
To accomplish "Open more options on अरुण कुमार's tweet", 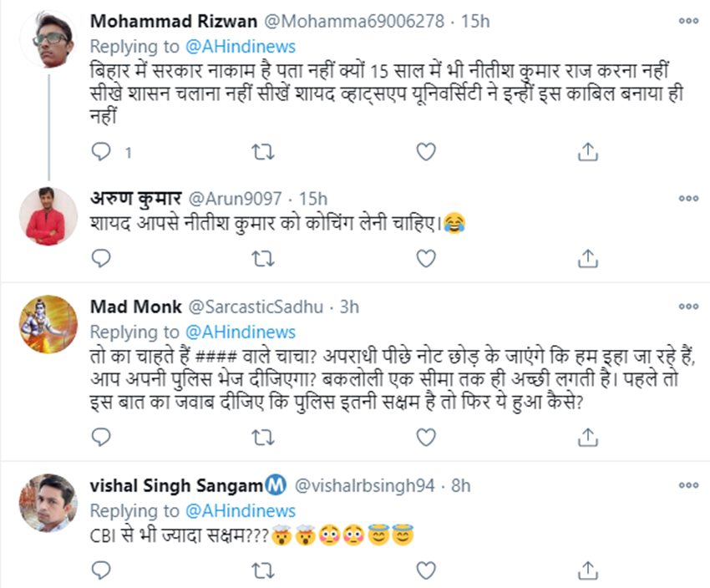I will click(x=687, y=199).
